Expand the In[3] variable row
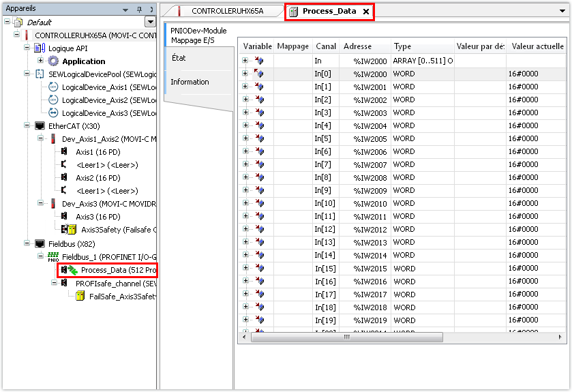572x392 pixels. coord(245,112)
